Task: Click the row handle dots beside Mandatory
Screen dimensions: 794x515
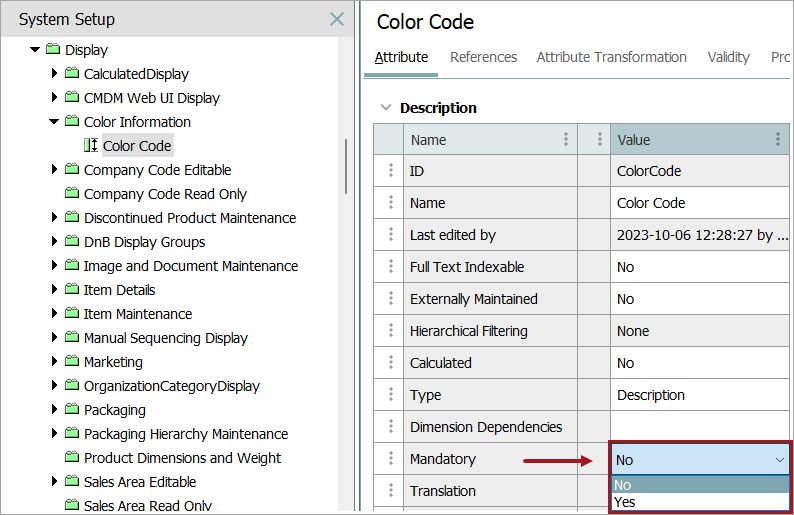Action: (389, 459)
